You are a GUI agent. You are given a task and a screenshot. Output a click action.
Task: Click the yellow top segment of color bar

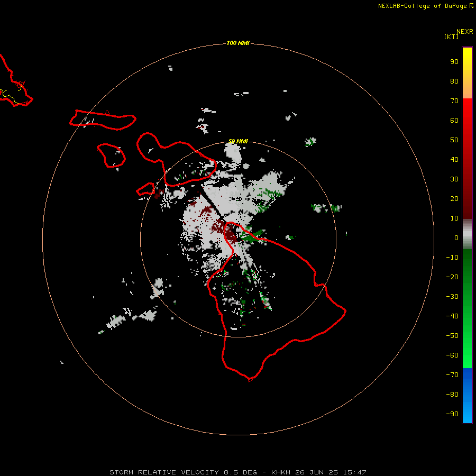pos(467,73)
